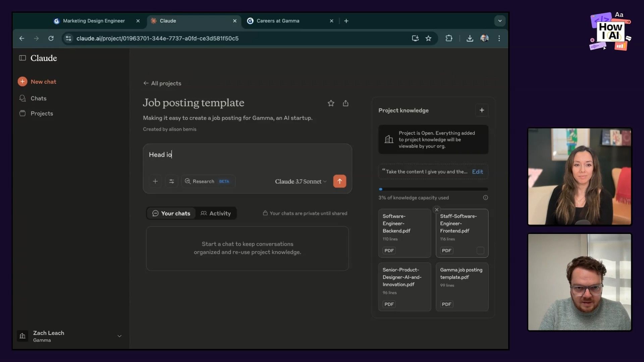Click the install app icon in address bar

[415, 39]
